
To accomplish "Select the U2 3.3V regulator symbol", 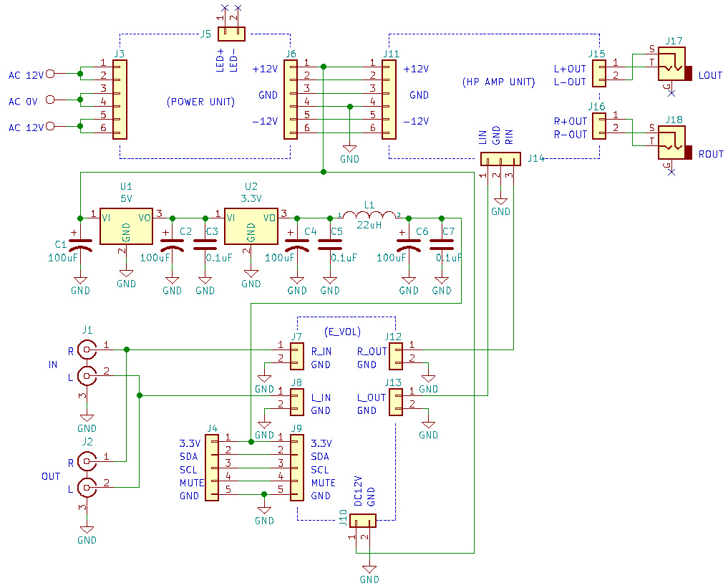I will coord(251,226).
